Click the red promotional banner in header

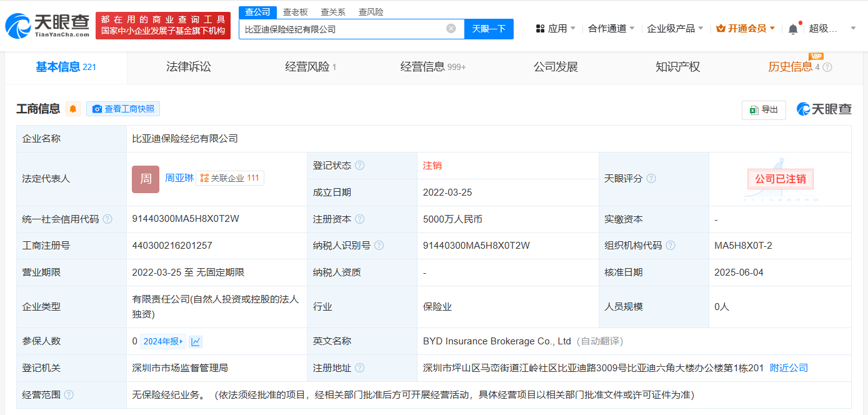(163, 26)
